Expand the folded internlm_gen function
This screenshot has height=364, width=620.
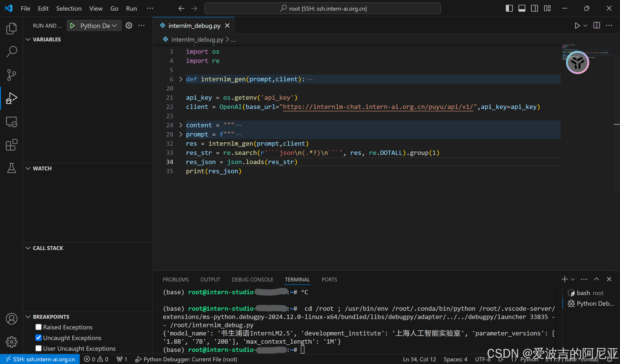click(x=181, y=79)
